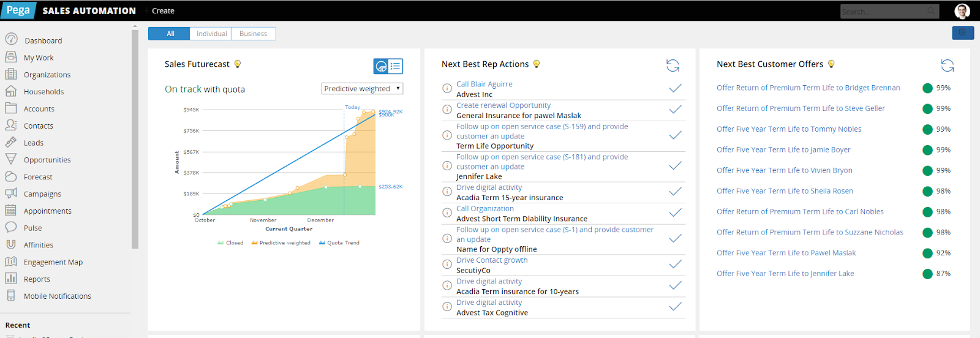
Task: Click Contacts people icon
Action: [x=11, y=125]
